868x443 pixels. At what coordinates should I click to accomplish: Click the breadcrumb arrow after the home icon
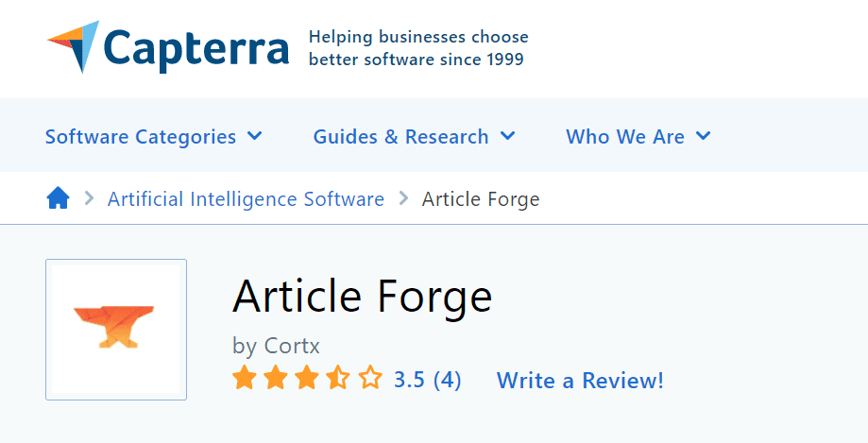(89, 197)
